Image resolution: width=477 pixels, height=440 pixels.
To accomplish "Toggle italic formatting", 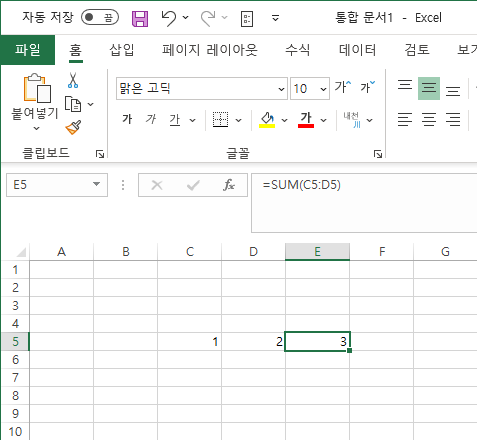I will point(151,119).
